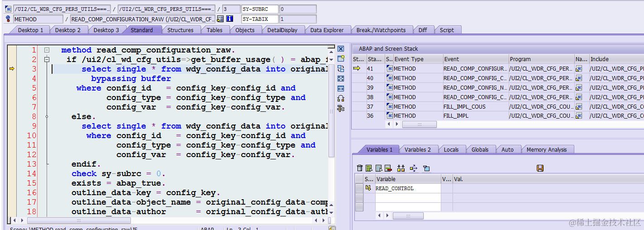Switch to Desktop 3 tab

coord(106,30)
